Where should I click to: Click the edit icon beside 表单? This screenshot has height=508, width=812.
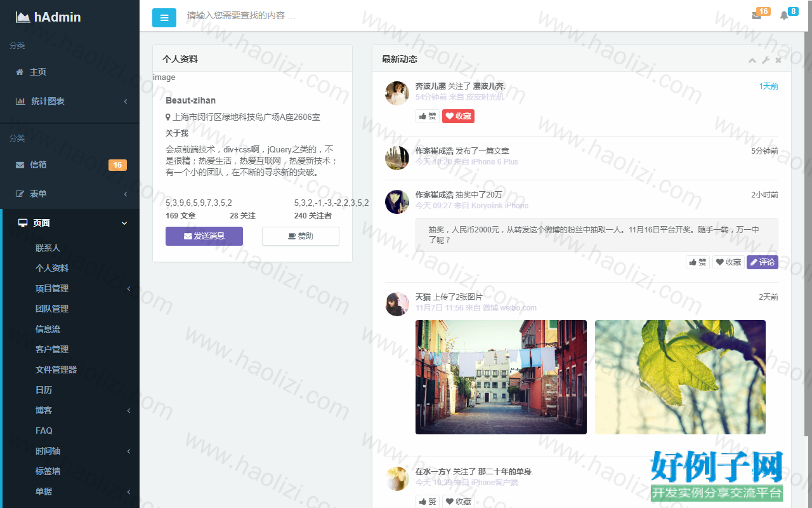pos(20,194)
